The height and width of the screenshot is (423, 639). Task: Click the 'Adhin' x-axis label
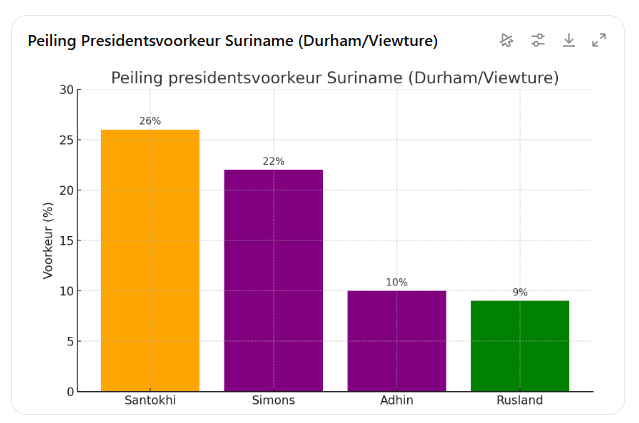coord(397,401)
